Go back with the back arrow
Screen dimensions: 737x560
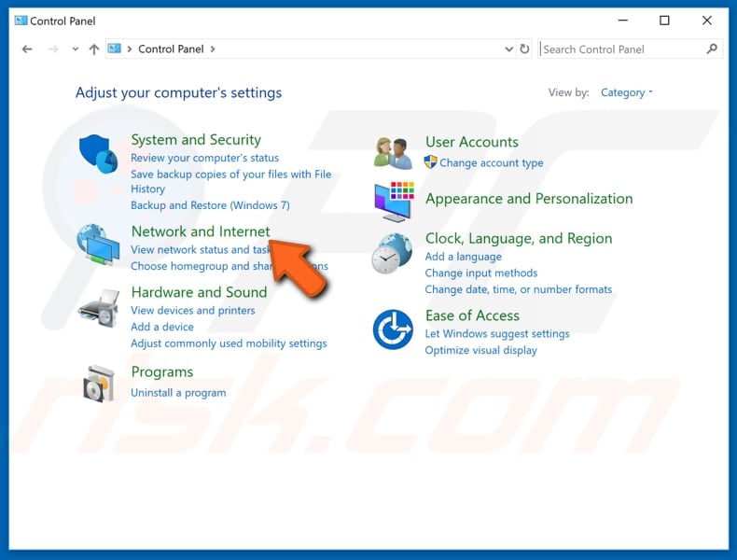coord(27,49)
